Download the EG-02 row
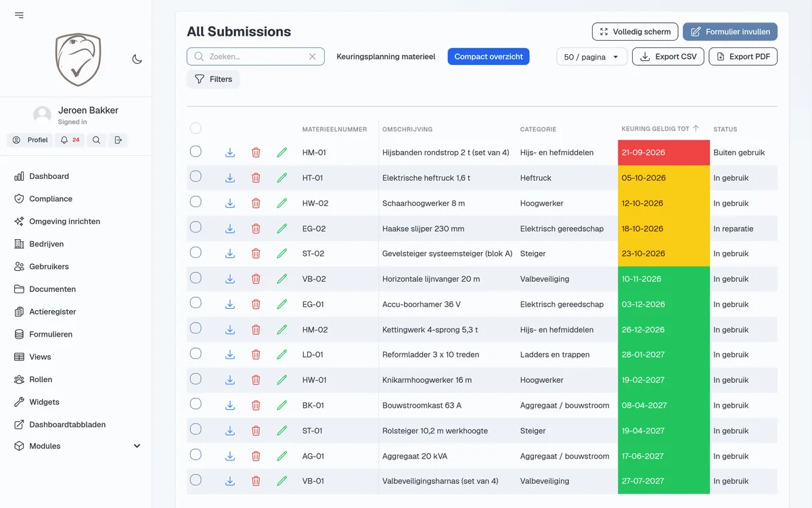Image resolution: width=812 pixels, height=508 pixels. 230,229
